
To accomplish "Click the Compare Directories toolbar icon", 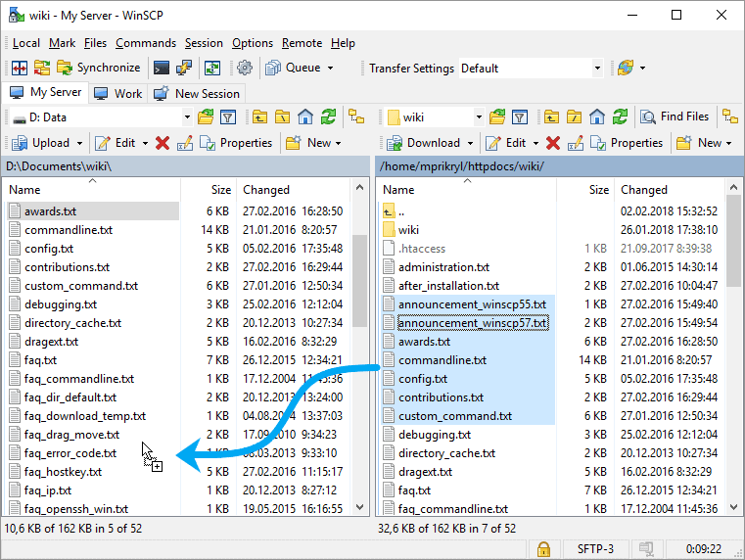I will pyautogui.click(x=20, y=68).
